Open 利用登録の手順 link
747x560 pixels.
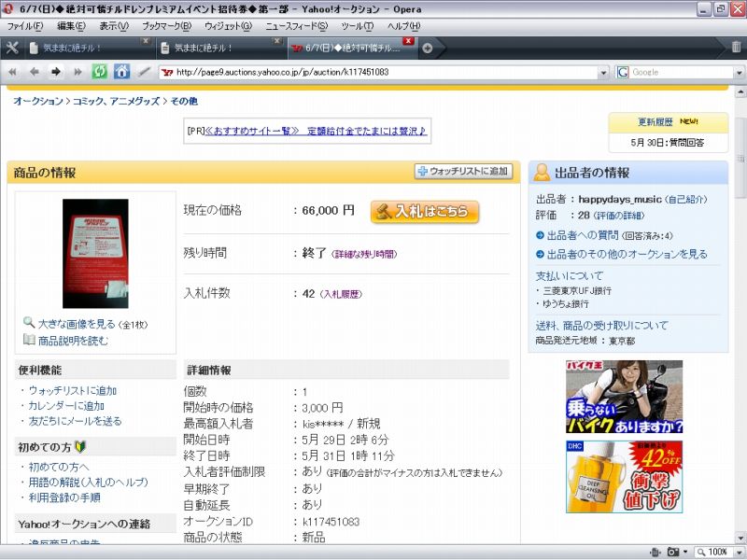tap(64, 497)
